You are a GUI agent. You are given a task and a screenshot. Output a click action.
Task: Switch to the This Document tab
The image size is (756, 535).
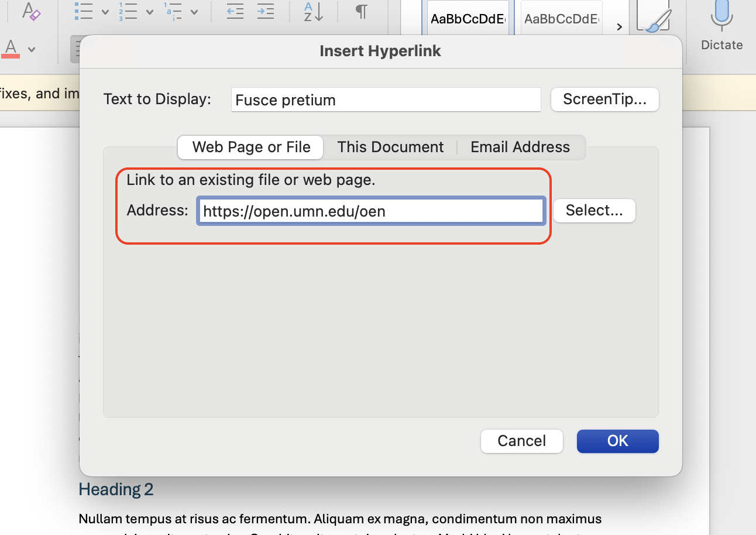[x=390, y=147]
